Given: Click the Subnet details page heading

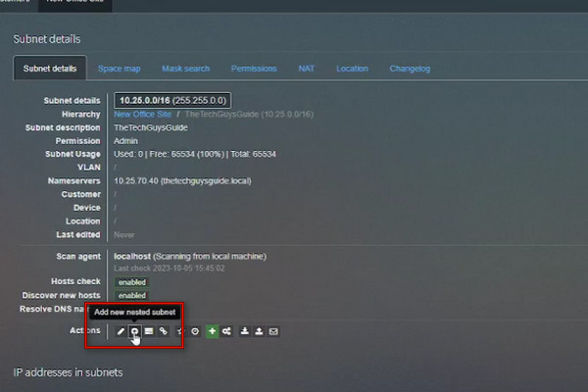Looking at the screenshot, I should 47,39.
